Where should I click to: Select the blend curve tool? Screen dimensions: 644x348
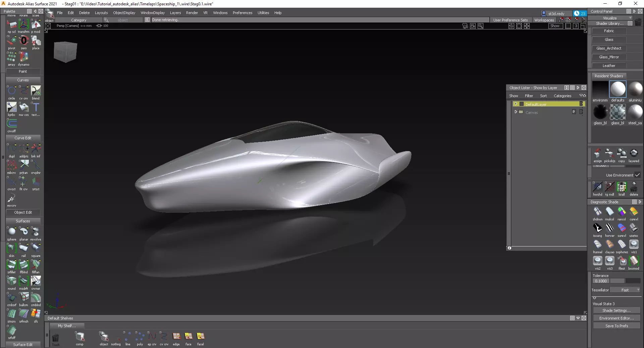36,91
